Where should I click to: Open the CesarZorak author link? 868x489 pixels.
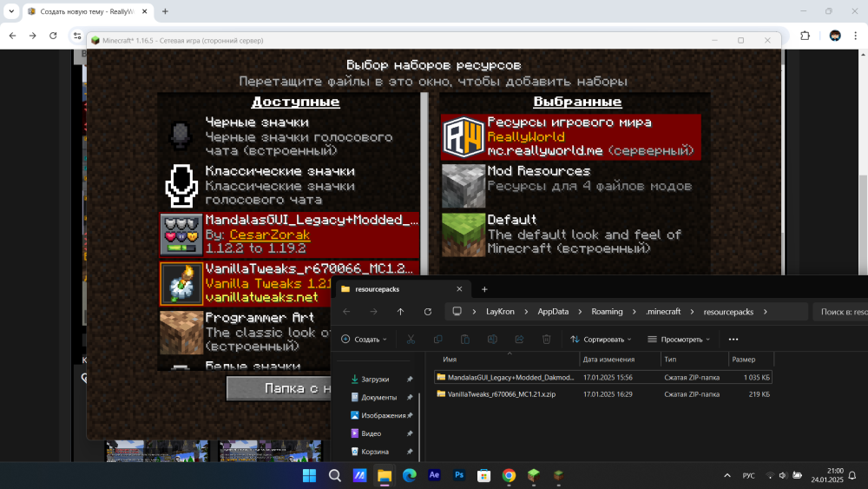[x=270, y=235]
